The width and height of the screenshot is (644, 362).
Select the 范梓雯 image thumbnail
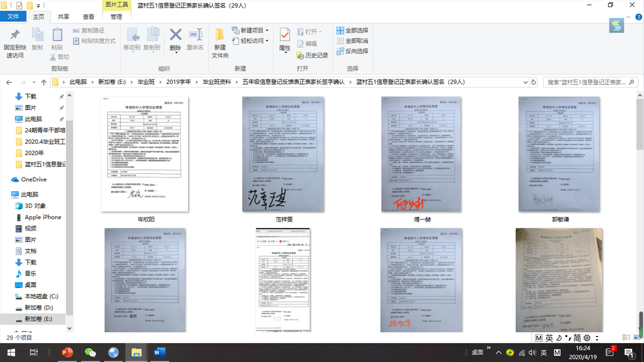pos(284,155)
